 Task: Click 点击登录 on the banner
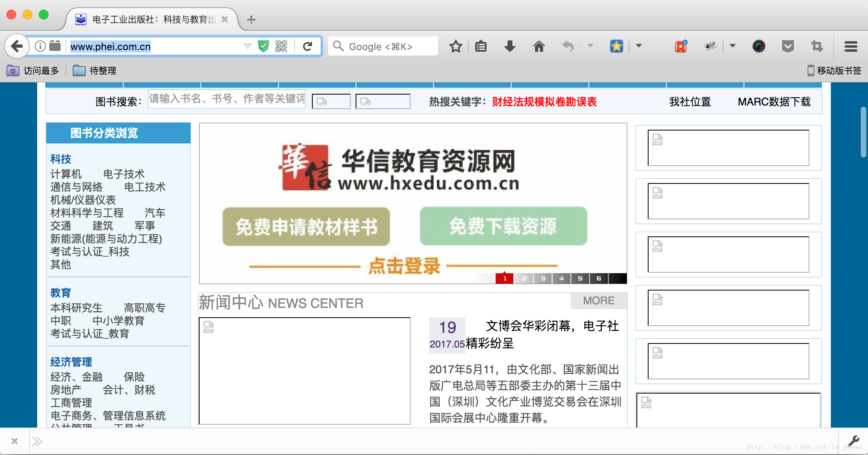[404, 266]
